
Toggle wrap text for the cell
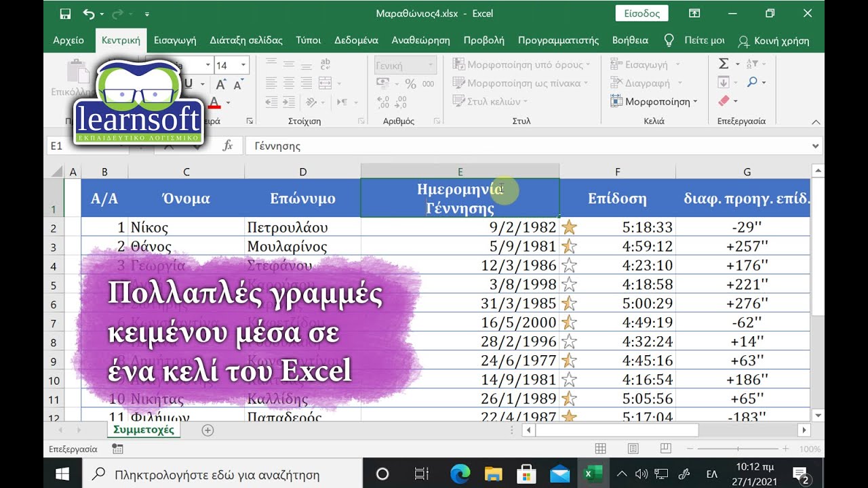(325, 64)
